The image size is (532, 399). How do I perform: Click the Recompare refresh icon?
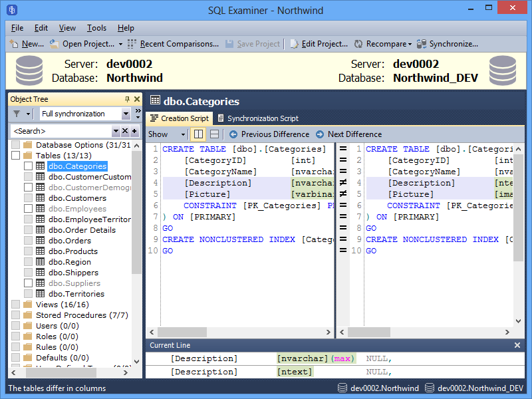[x=358, y=44]
